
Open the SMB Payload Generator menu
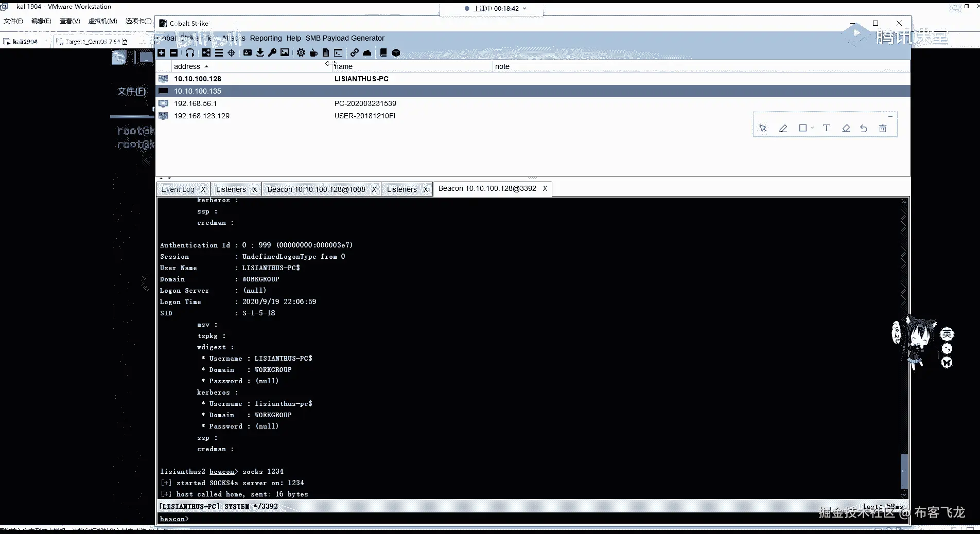[345, 38]
